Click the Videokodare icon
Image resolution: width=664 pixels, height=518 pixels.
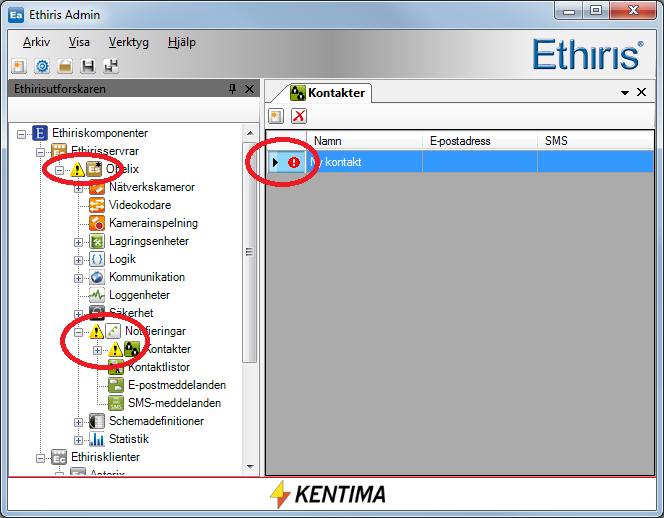(x=97, y=205)
